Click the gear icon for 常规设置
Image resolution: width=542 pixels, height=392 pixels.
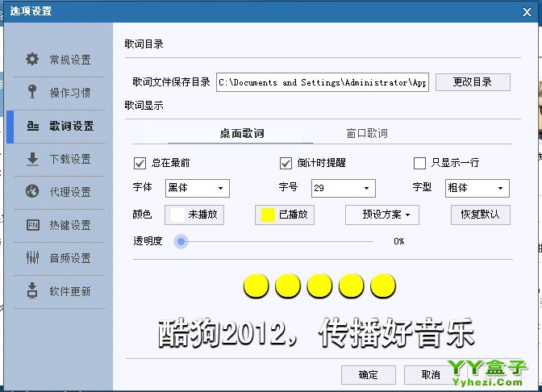32,59
